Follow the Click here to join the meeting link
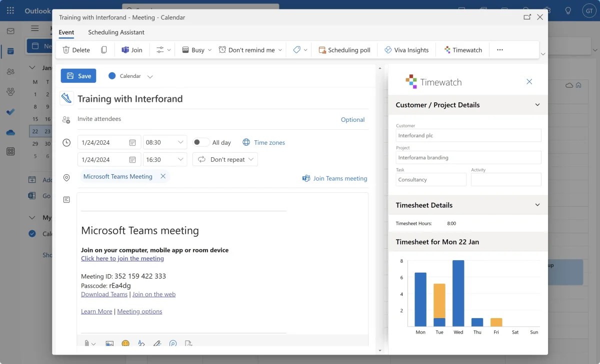 [x=122, y=258]
